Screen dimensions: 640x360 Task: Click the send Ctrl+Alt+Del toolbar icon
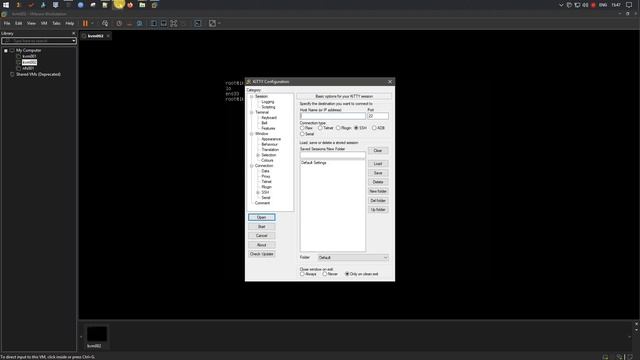tap(105, 24)
